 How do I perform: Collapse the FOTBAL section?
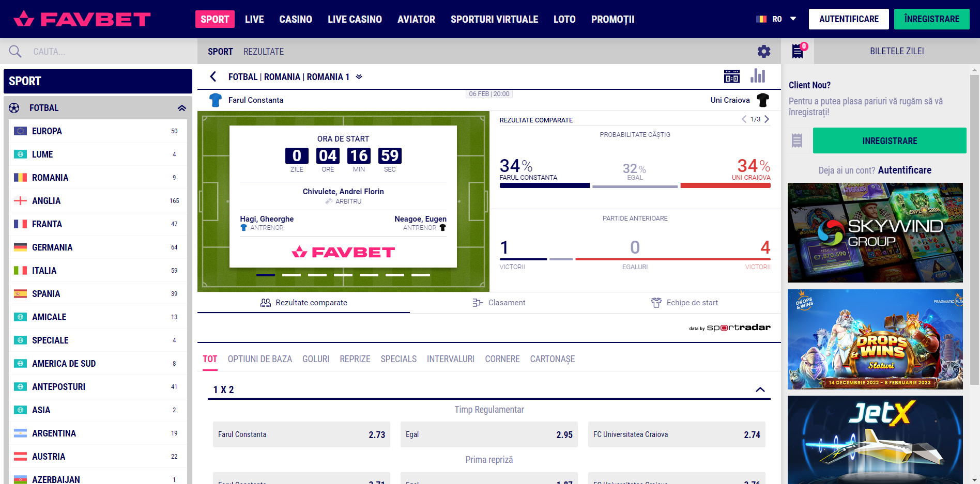tap(182, 108)
